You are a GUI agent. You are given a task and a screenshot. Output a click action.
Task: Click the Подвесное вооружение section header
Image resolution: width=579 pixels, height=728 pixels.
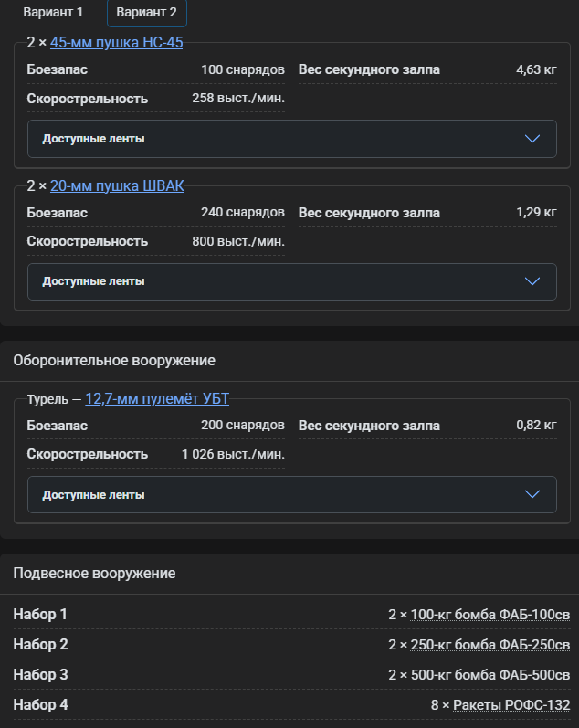[94, 574]
